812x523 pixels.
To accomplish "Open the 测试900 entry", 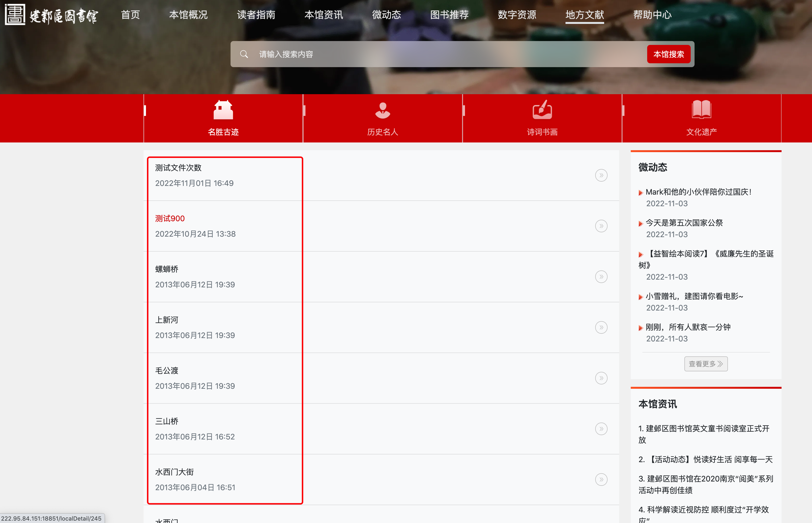I will 170,218.
